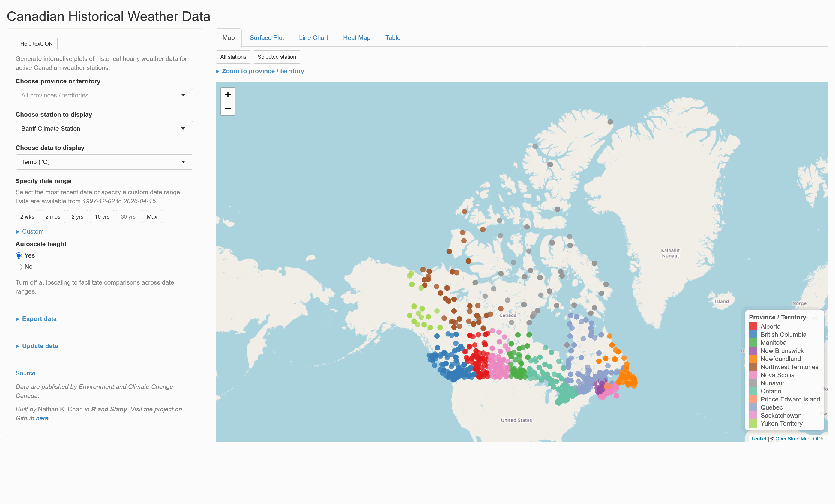Screen dimensions: 835x504
Task: Click the Manitoba legend color swatch
Action: (753, 343)
